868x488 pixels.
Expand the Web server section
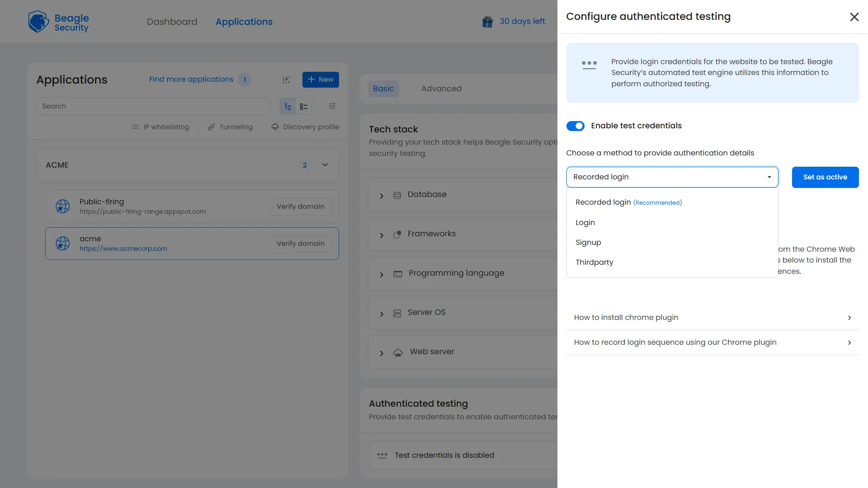click(x=381, y=353)
